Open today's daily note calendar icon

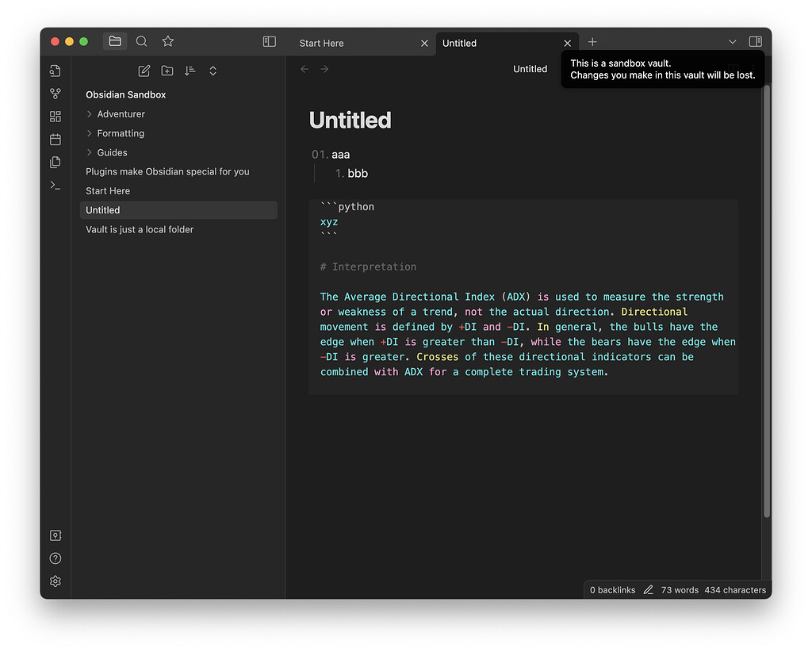click(56, 140)
